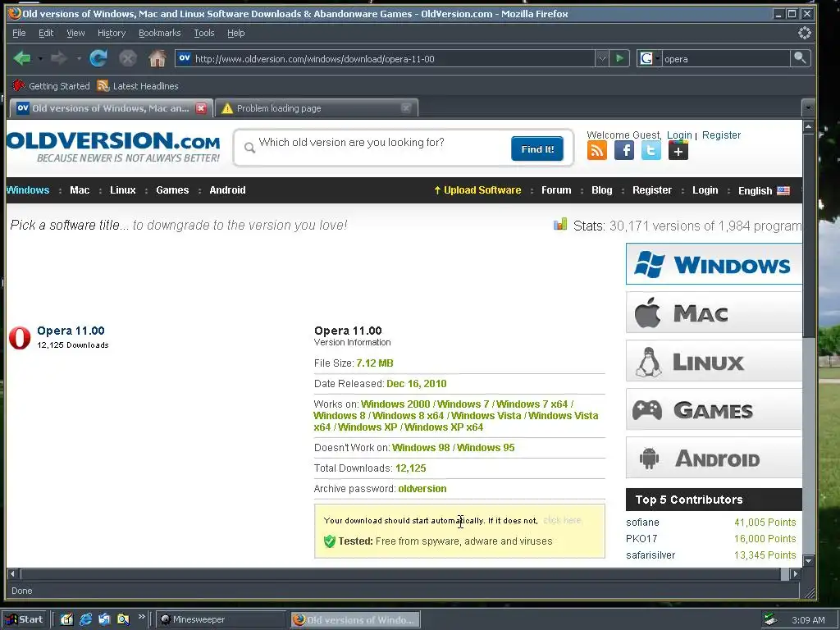Click the red Opera logo icon

pyautogui.click(x=20, y=337)
